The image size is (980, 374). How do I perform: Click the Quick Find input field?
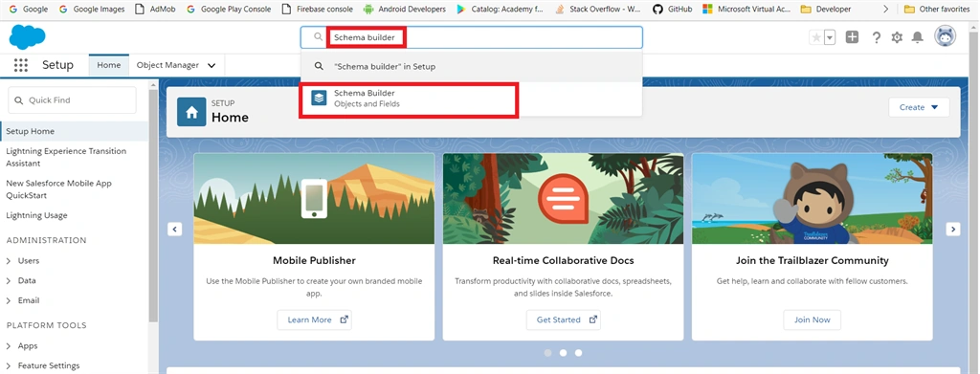tap(72, 99)
